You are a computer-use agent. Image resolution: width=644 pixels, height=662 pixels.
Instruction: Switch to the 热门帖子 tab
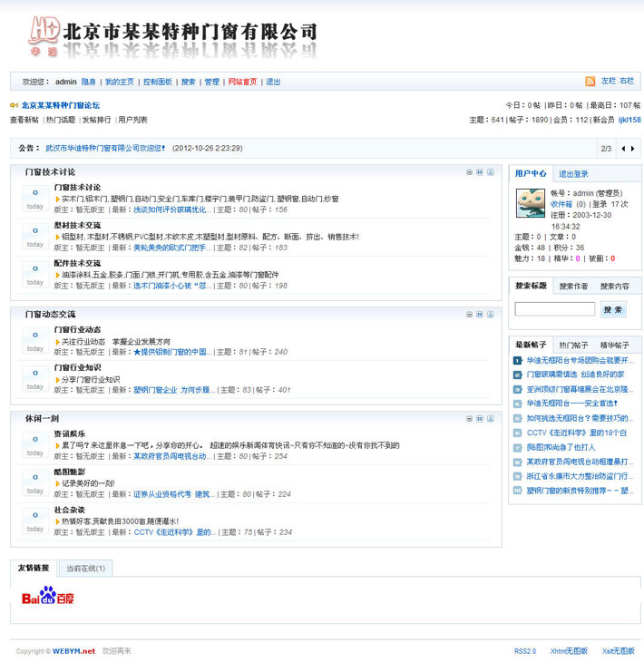[x=573, y=346]
